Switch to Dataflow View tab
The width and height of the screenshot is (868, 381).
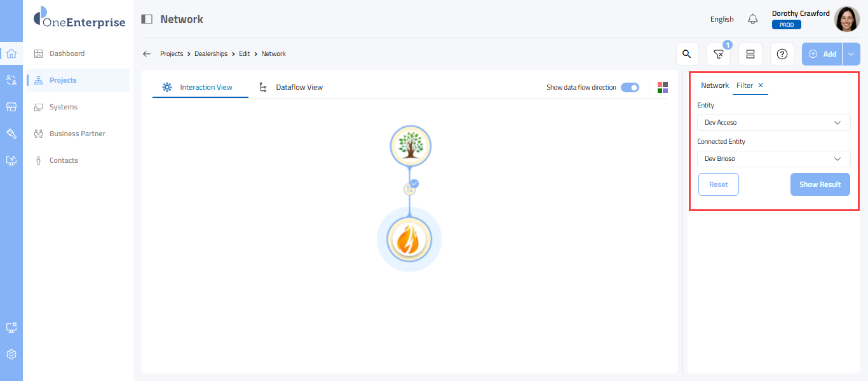[x=292, y=87]
